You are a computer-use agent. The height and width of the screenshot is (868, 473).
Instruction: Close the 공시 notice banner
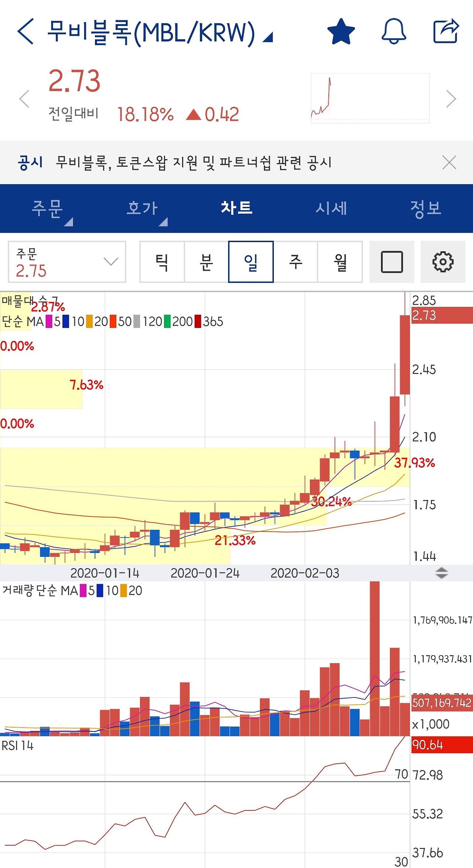[449, 162]
